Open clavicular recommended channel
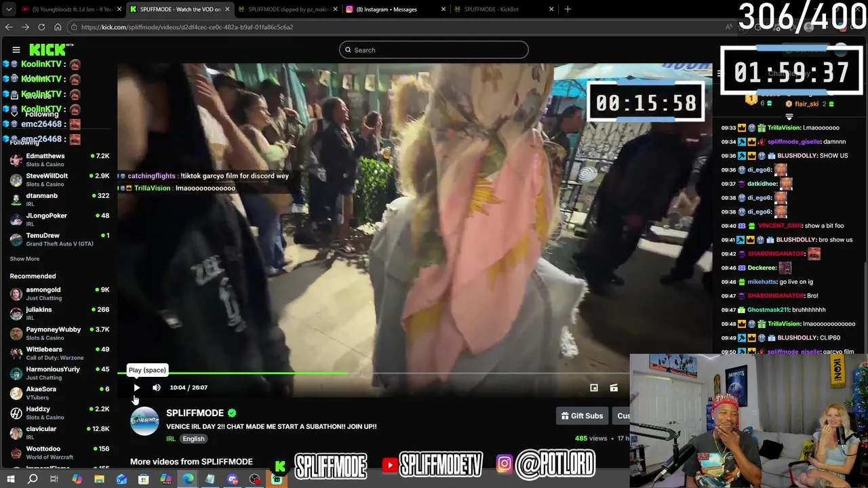Image resolution: width=868 pixels, height=488 pixels. [60, 432]
